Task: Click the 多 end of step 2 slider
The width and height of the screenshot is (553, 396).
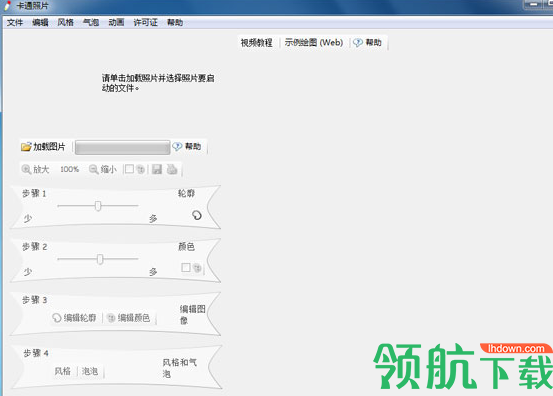Action: 153,272
